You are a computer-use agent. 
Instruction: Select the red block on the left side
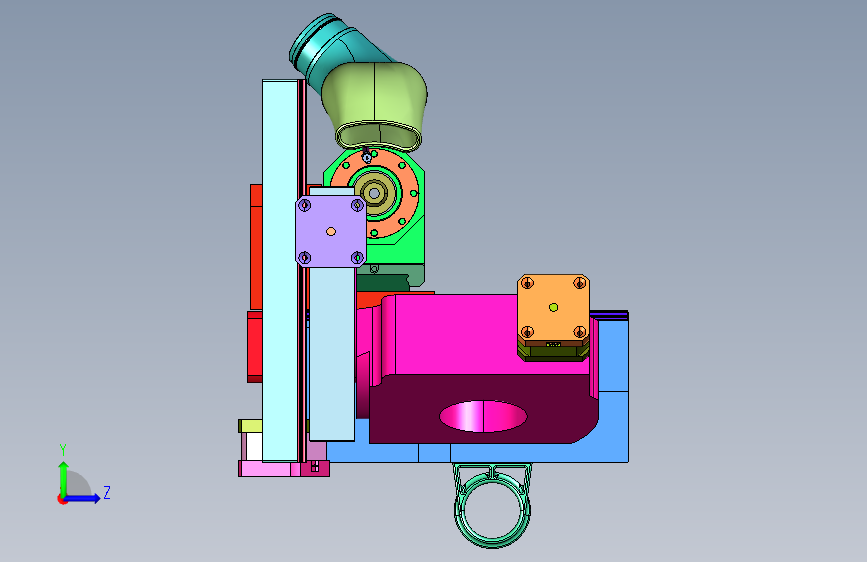click(256, 247)
